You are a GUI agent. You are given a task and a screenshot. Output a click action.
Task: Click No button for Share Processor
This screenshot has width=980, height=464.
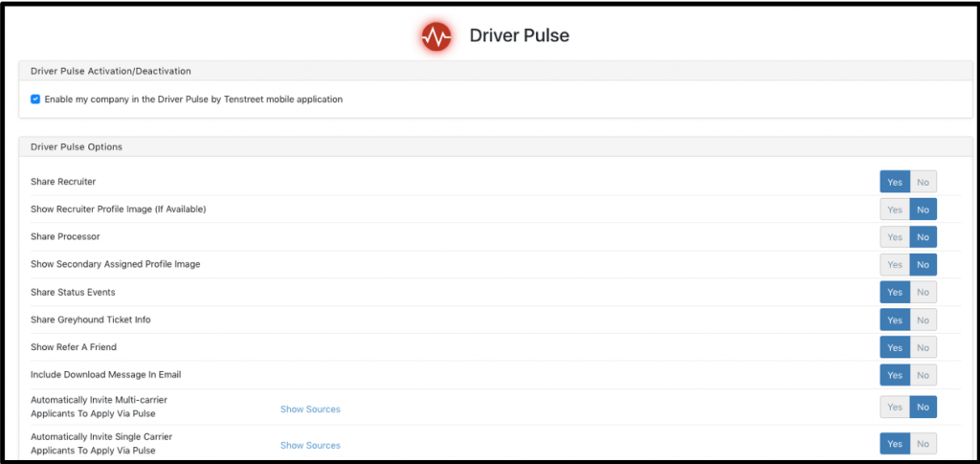tap(924, 237)
